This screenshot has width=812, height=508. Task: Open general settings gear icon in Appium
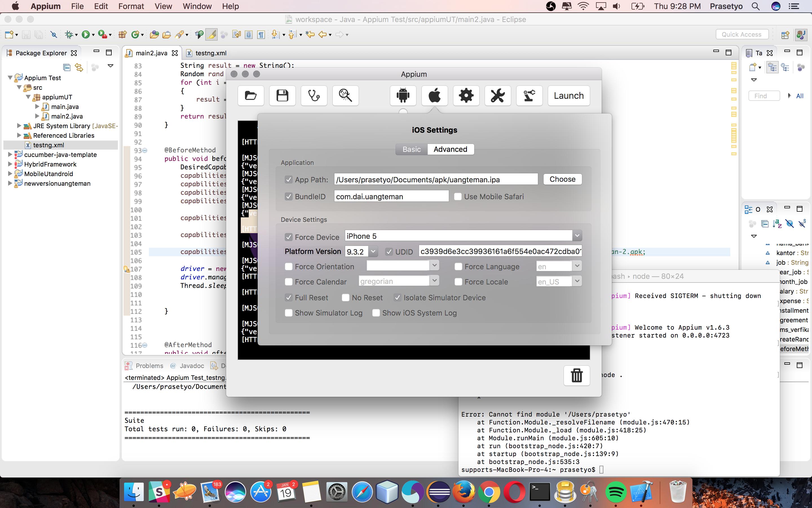click(466, 96)
